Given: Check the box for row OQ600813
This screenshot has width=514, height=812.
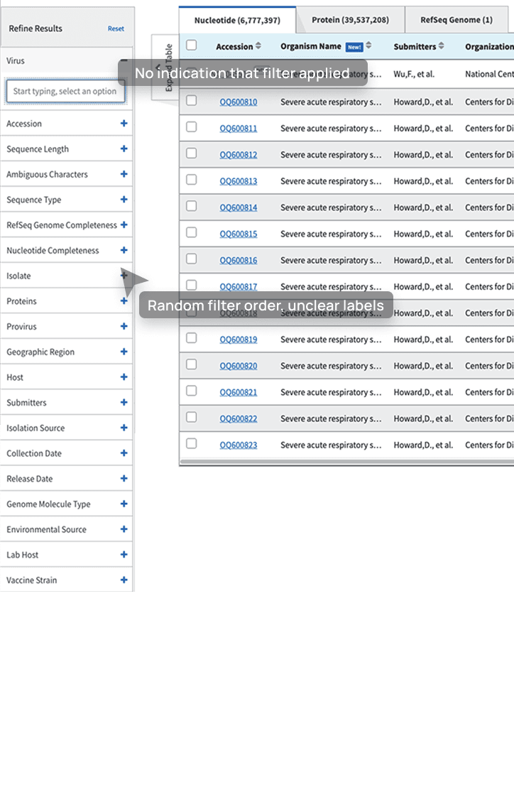Looking at the screenshot, I should (192, 180).
